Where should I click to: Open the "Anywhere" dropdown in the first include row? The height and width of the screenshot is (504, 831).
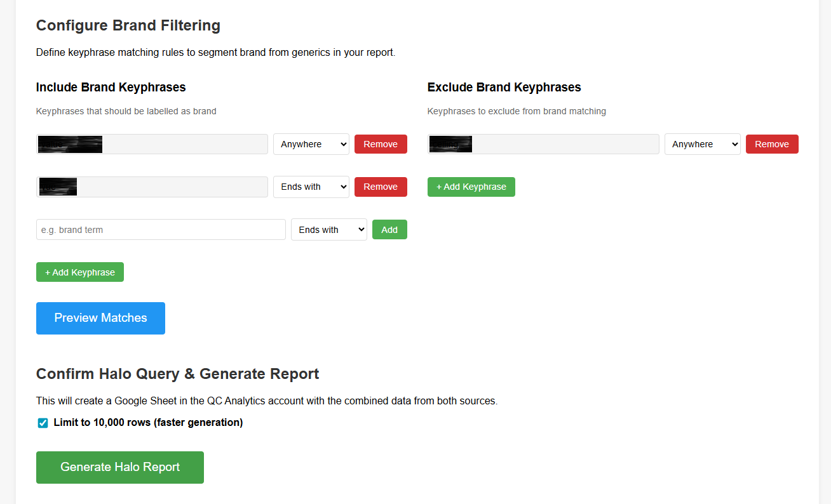point(311,144)
